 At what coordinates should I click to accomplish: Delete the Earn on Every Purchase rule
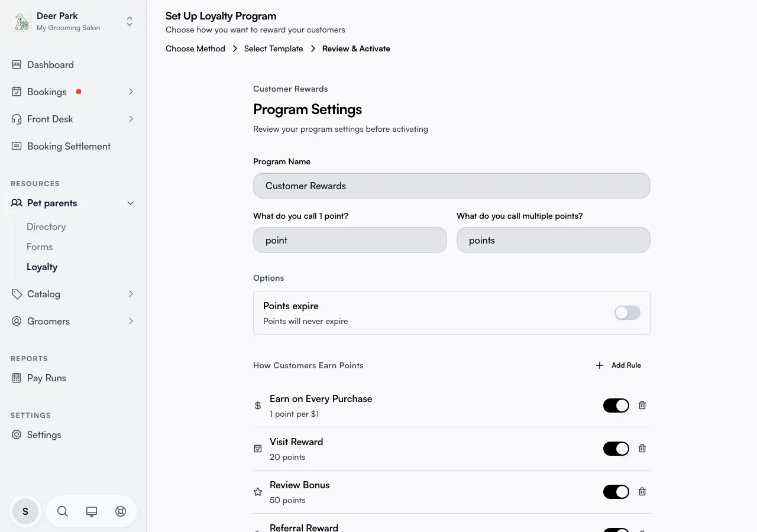click(x=642, y=405)
